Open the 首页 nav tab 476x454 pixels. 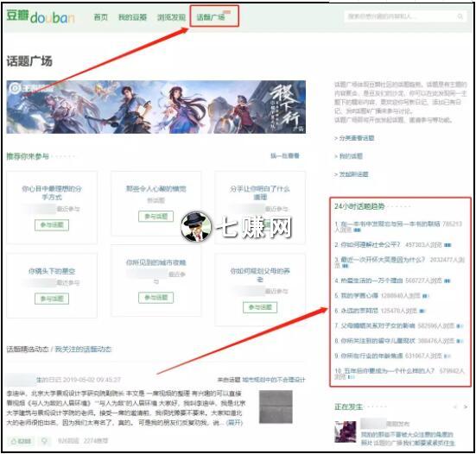(x=101, y=17)
